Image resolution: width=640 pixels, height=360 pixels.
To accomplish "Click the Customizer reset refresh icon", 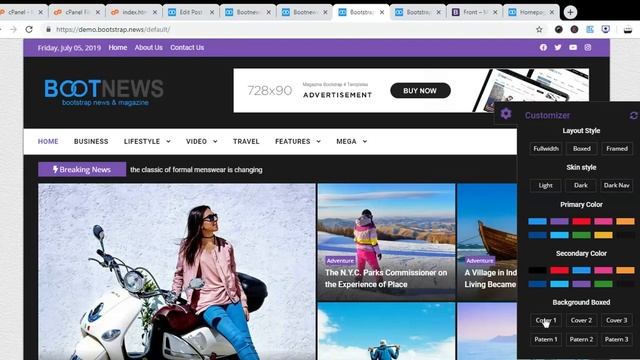I will pyautogui.click(x=634, y=116).
